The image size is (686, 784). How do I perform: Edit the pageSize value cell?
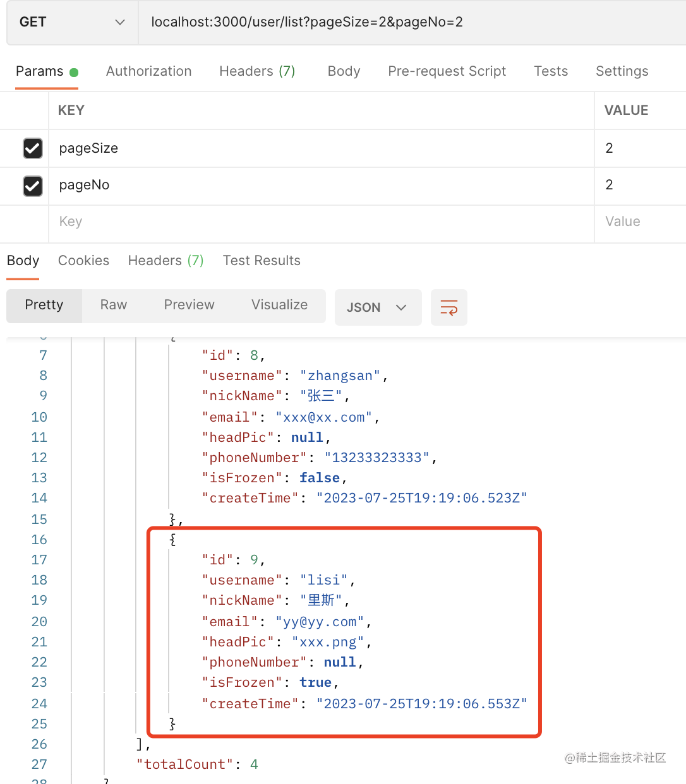click(638, 148)
